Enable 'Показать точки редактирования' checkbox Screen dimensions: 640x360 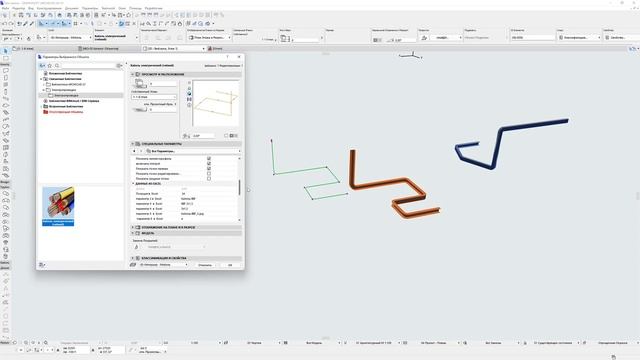[x=209, y=173]
